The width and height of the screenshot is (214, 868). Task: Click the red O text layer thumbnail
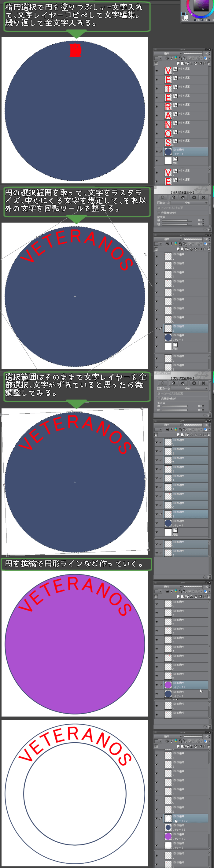pos(168,134)
